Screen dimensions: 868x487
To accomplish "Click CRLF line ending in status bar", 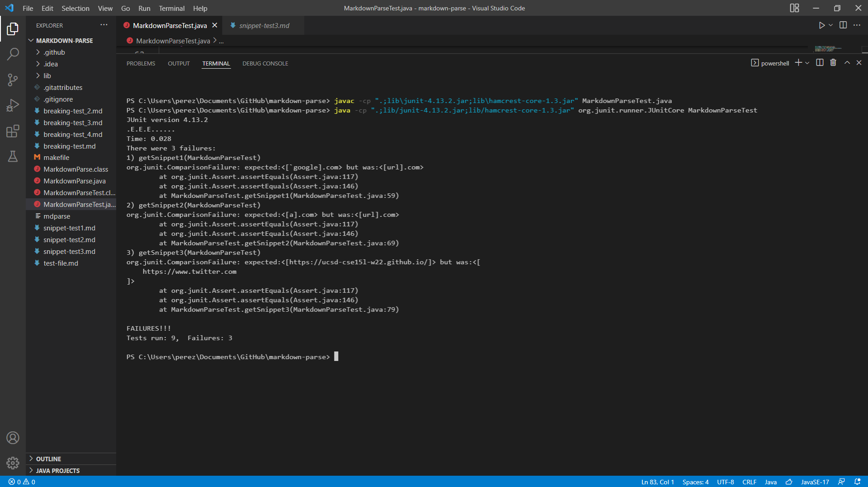I will [x=749, y=482].
